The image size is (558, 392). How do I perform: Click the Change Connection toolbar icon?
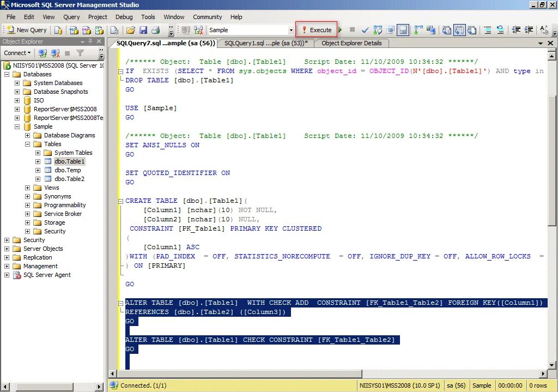(x=198, y=31)
